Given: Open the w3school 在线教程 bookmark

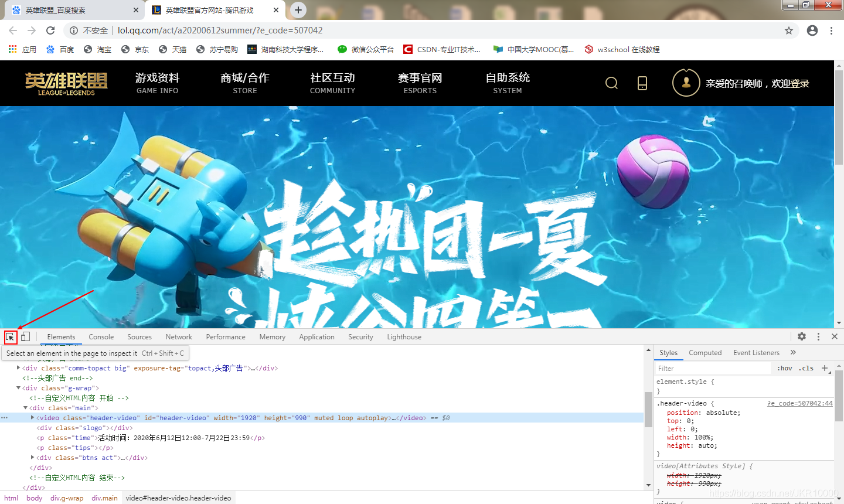Looking at the screenshot, I should [622, 49].
